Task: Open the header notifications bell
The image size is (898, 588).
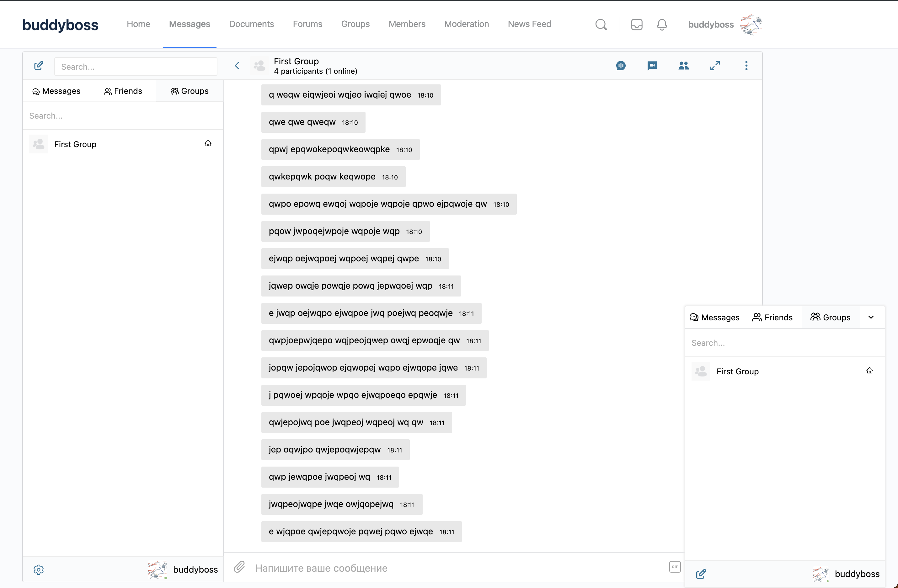Action: [x=662, y=24]
